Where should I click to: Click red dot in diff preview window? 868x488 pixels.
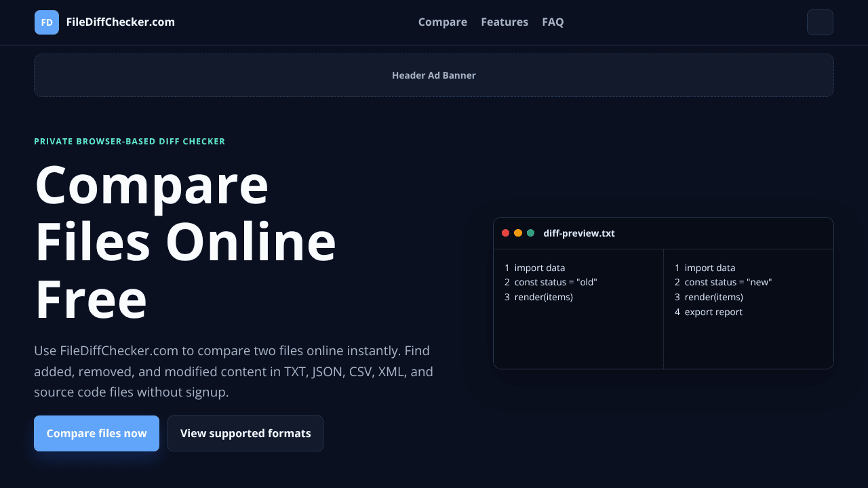505,233
